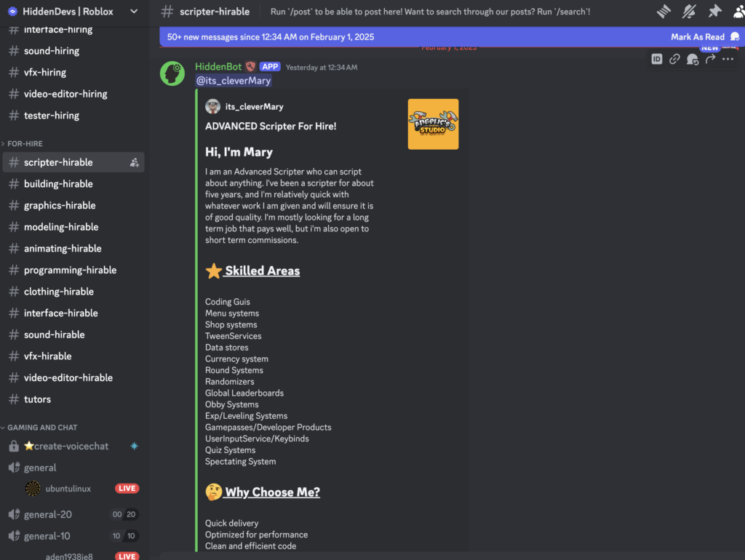Switch to building-hirable channel

coord(58,184)
